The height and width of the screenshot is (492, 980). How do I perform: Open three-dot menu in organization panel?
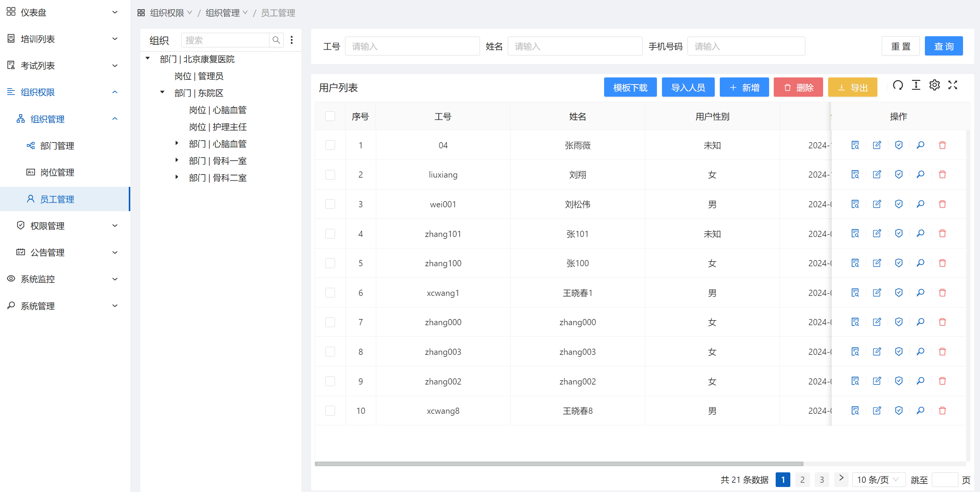tap(292, 40)
